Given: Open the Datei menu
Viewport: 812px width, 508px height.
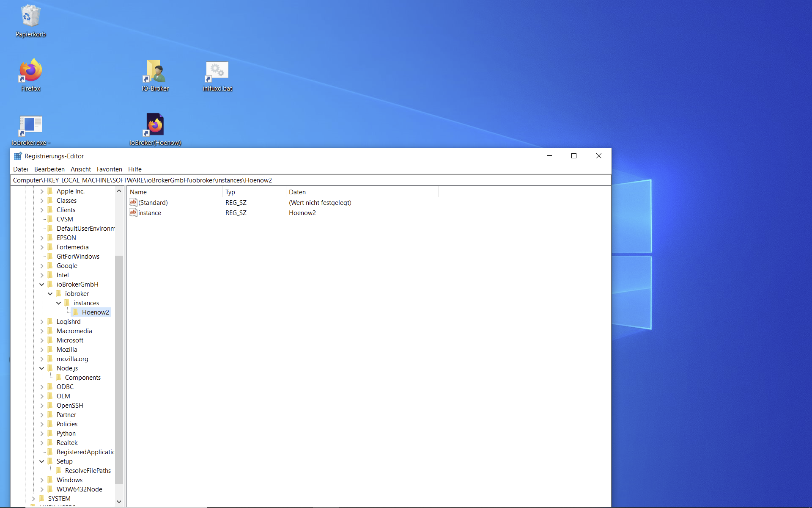Looking at the screenshot, I should pos(21,169).
